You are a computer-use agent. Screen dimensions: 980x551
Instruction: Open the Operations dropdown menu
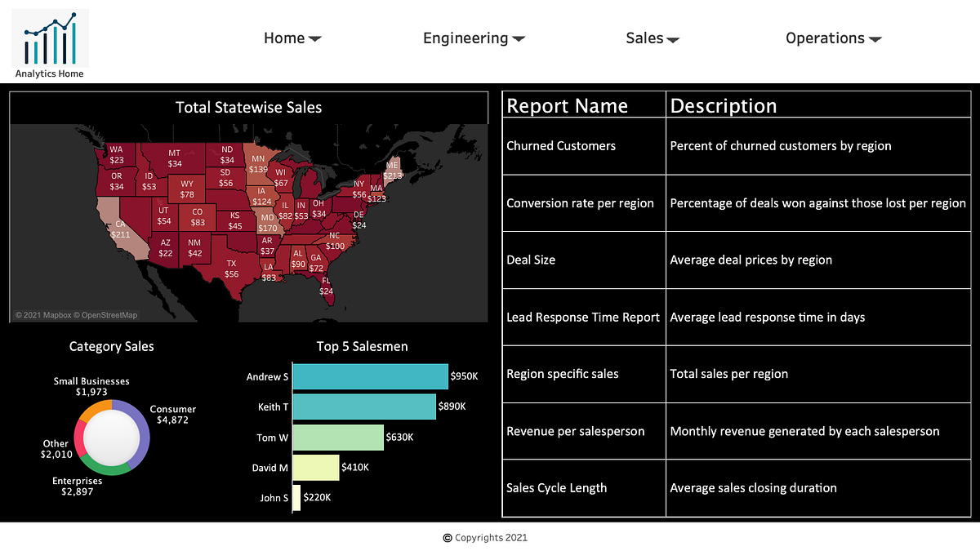(833, 38)
